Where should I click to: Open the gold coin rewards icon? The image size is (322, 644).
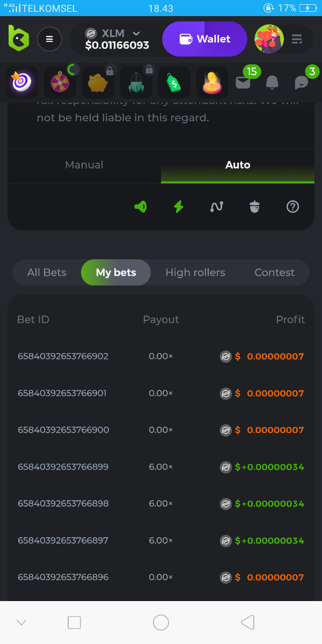(212, 82)
